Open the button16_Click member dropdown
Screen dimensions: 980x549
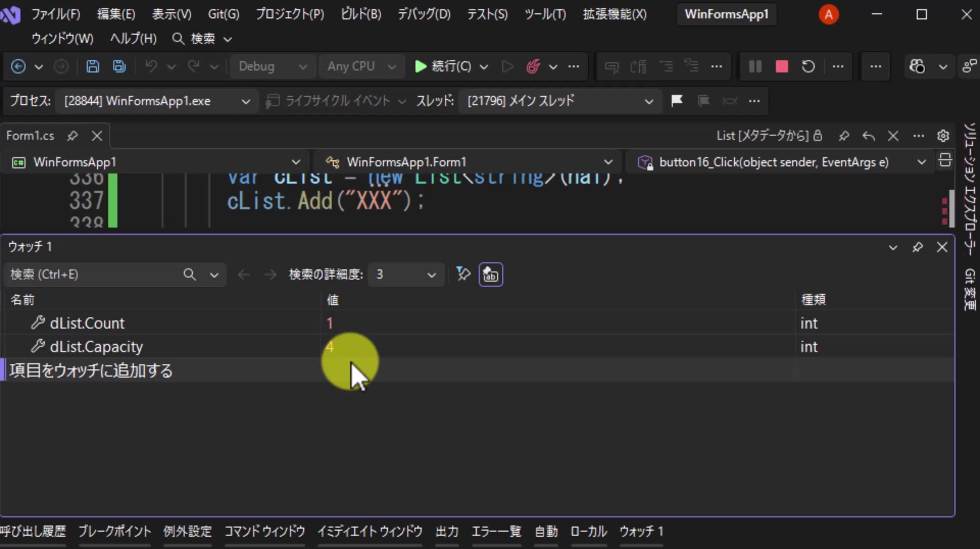pos(781,162)
